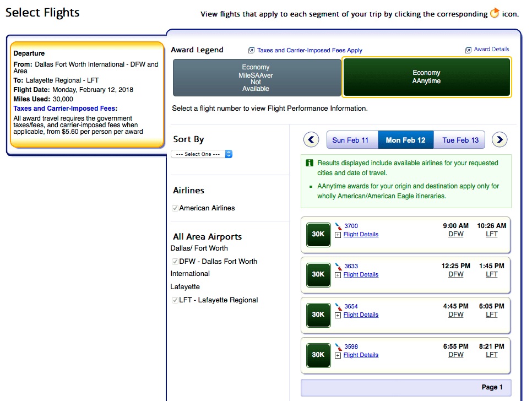Go to next dates with right arrow
The width and height of the screenshot is (532, 401).
coord(500,139)
